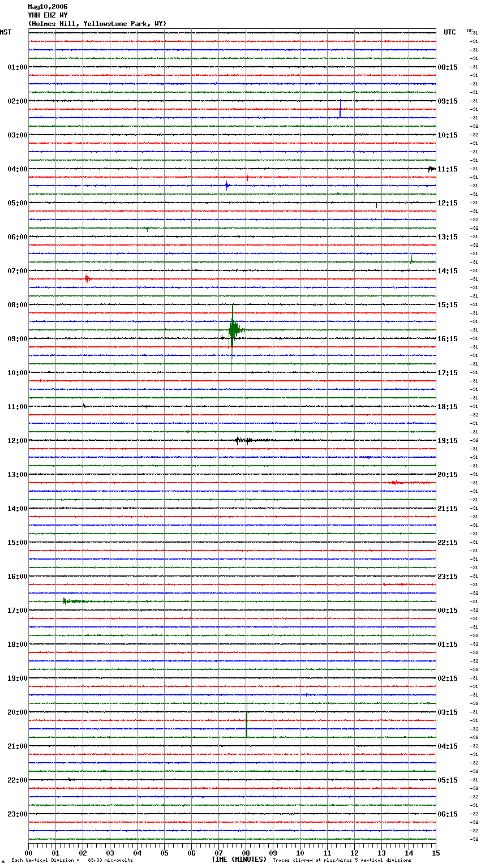The image size is (481, 868).
Task: Click the May10,2006 date header
Action: tap(48, 7)
